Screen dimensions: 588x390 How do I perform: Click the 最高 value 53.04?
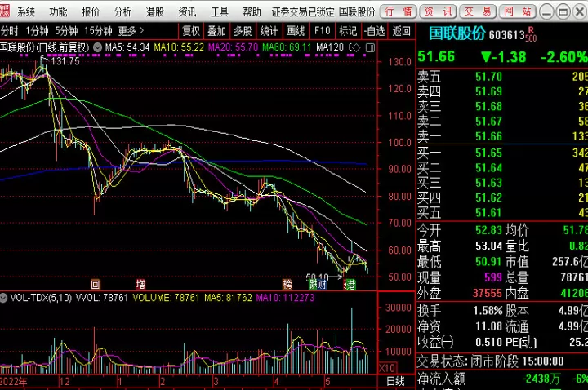tap(488, 246)
